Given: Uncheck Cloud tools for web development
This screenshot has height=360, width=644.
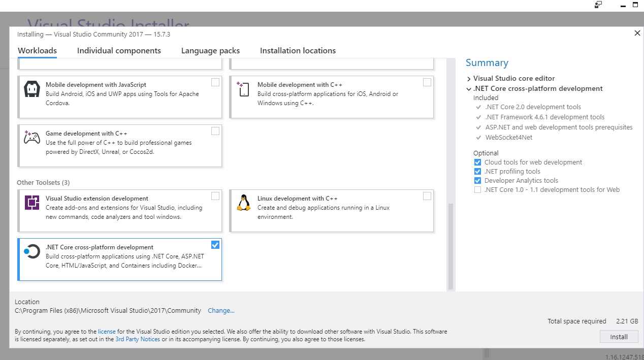Looking at the screenshot, I should pyautogui.click(x=477, y=162).
